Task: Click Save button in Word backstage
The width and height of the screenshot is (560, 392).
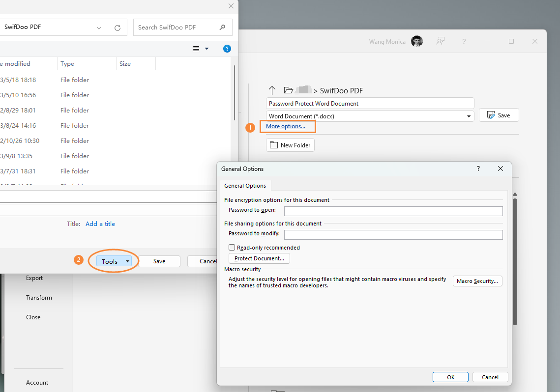Action: [x=499, y=115]
